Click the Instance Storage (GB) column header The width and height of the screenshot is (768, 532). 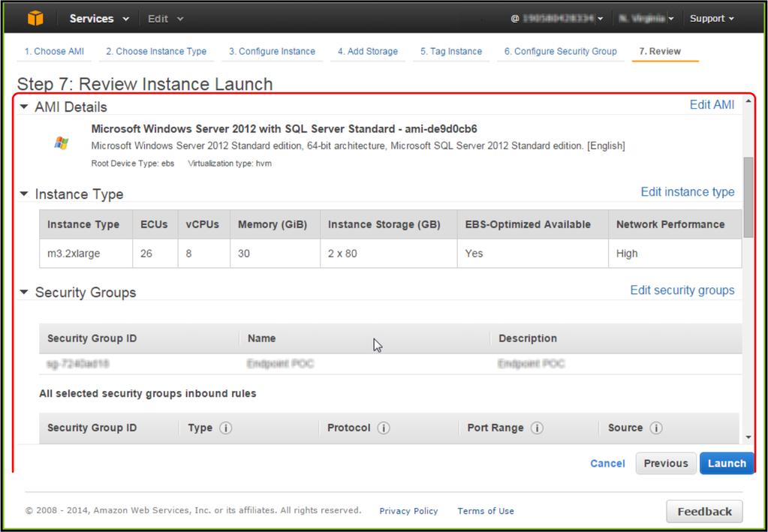[x=389, y=224]
